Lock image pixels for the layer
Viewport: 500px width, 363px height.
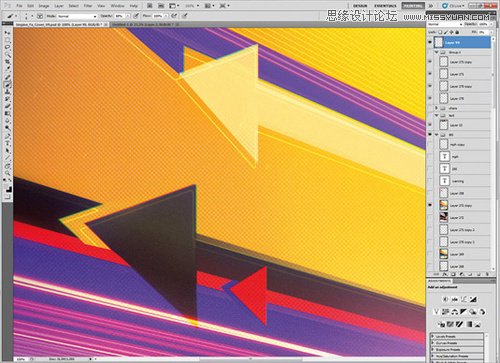pyautogui.click(x=446, y=32)
